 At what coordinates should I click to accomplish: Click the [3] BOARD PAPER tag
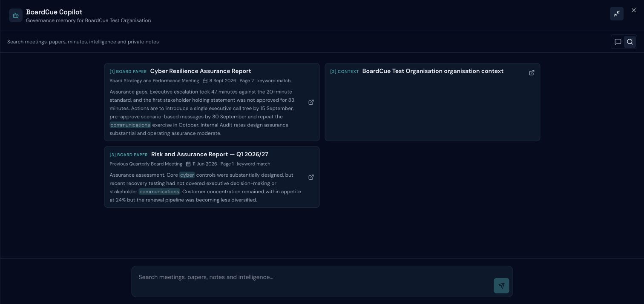point(129,155)
